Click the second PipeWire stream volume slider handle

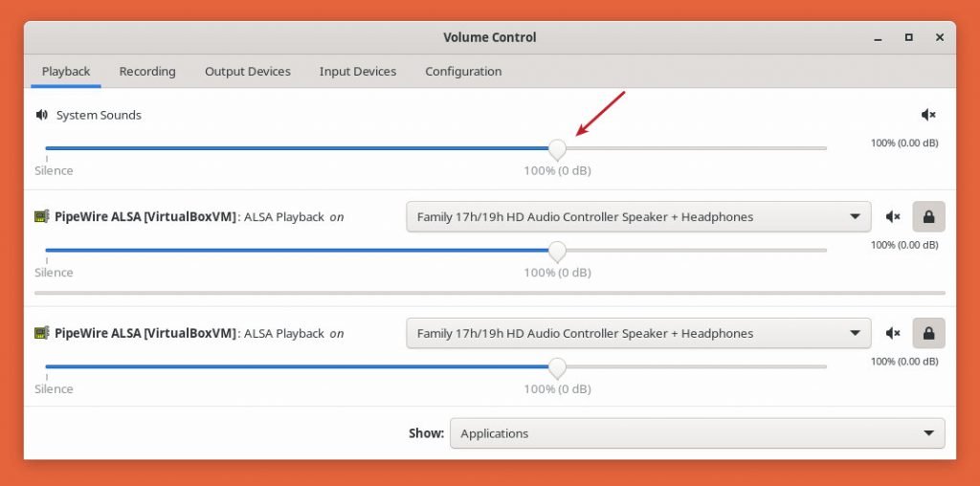[x=557, y=367]
